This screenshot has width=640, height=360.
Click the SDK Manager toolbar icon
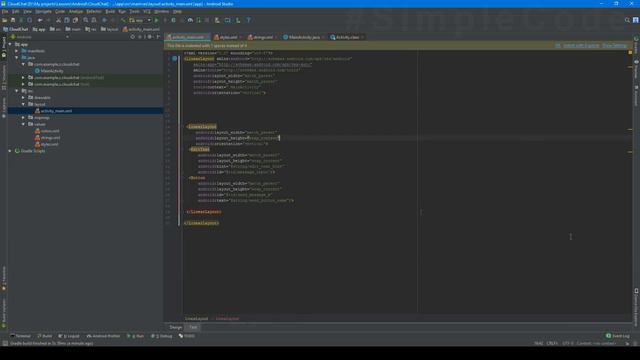coord(238,20)
